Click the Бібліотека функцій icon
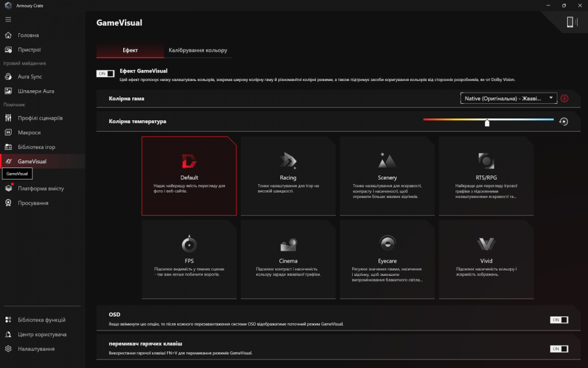The height and width of the screenshot is (368, 588). tap(8, 320)
